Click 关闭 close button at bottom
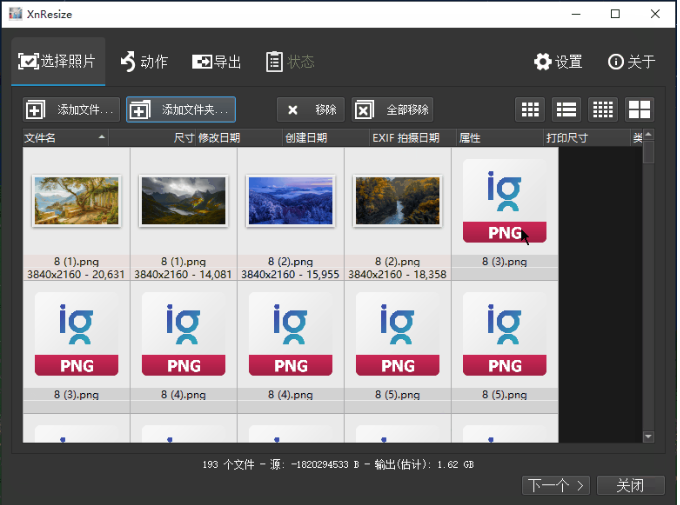 tap(631, 485)
